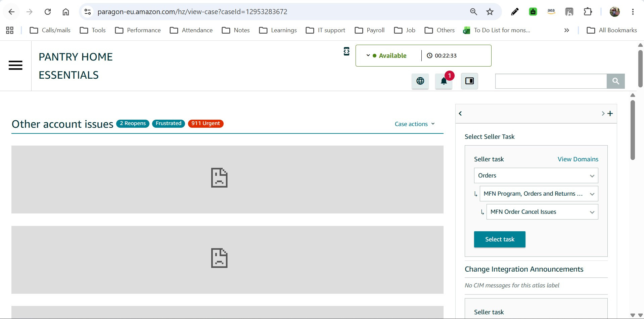Click the Frustrated badge
This screenshot has width=644, height=319.
click(169, 123)
